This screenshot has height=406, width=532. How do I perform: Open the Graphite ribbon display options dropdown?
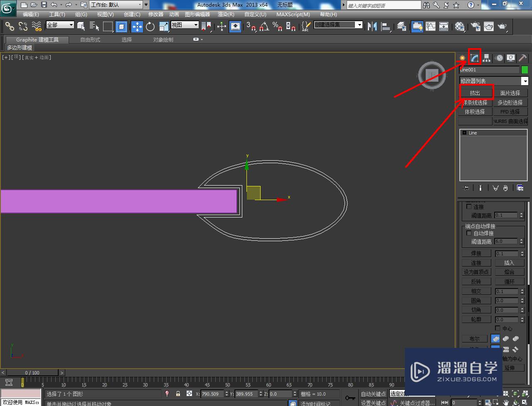(x=197, y=39)
